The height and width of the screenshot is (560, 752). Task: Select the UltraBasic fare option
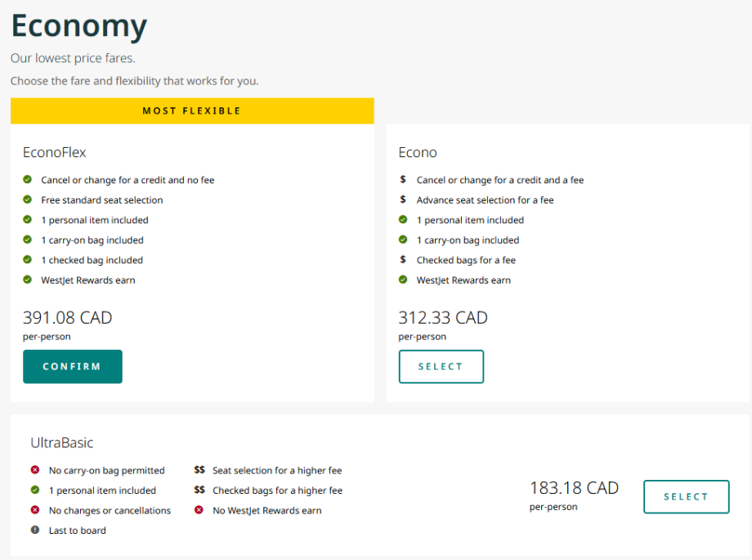tap(686, 496)
